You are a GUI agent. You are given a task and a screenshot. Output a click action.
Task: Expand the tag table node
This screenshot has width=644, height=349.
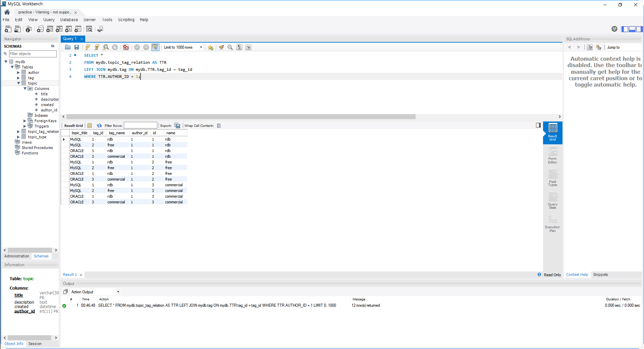18,78
